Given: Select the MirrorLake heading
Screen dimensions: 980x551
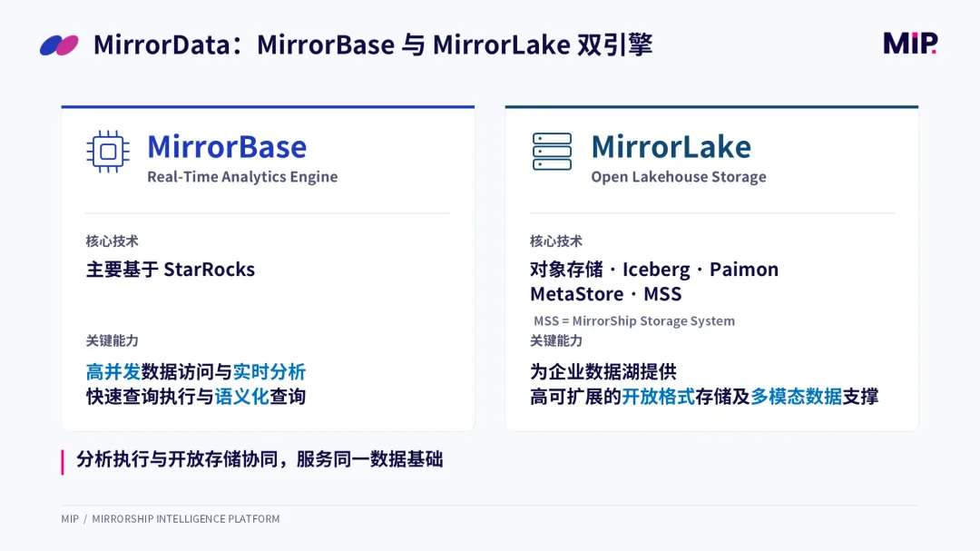Looking at the screenshot, I should [671, 147].
